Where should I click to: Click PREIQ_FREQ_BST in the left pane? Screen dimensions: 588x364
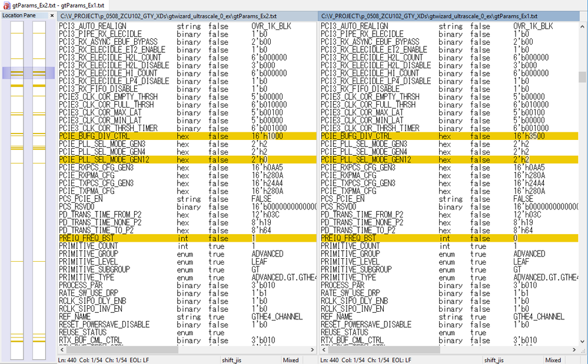pyautogui.click(x=87, y=238)
